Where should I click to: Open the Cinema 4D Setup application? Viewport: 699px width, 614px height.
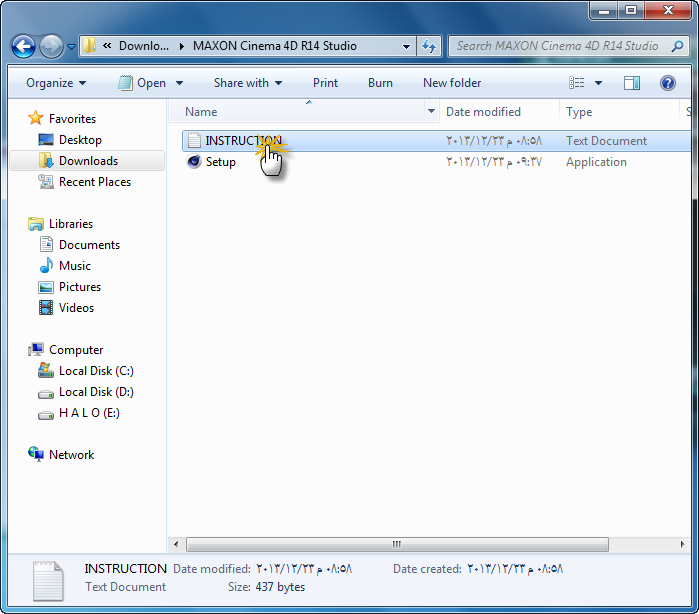coord(220,162)
